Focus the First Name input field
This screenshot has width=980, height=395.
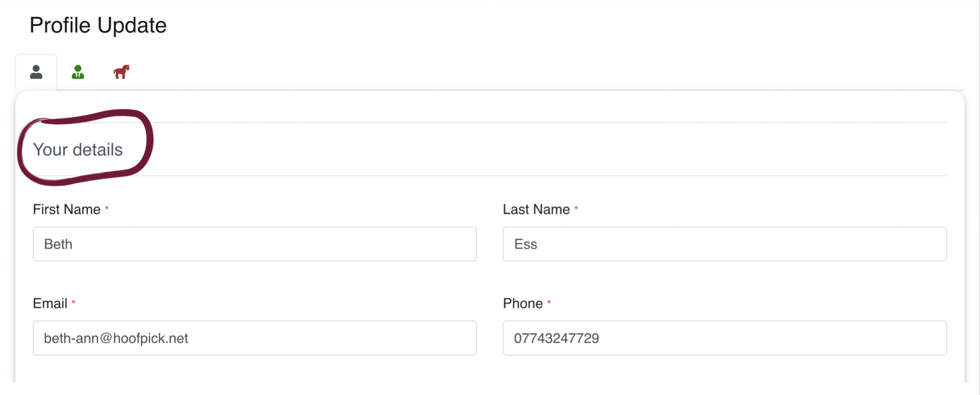click(x=255, y=244)
